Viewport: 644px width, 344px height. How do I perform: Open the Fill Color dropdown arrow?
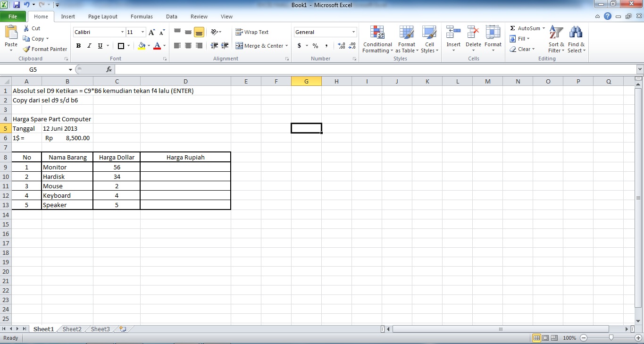pyautogui.click(x=148, y=46)
